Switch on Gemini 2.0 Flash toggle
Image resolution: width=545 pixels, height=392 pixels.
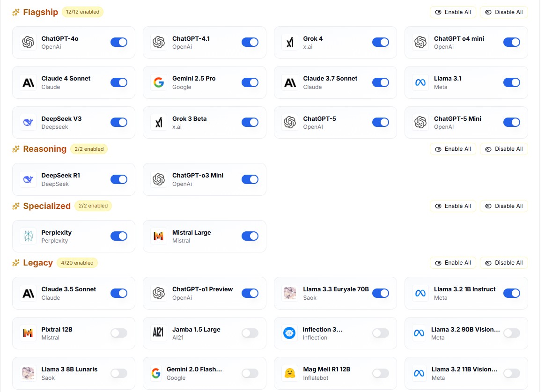pos(250,373)
